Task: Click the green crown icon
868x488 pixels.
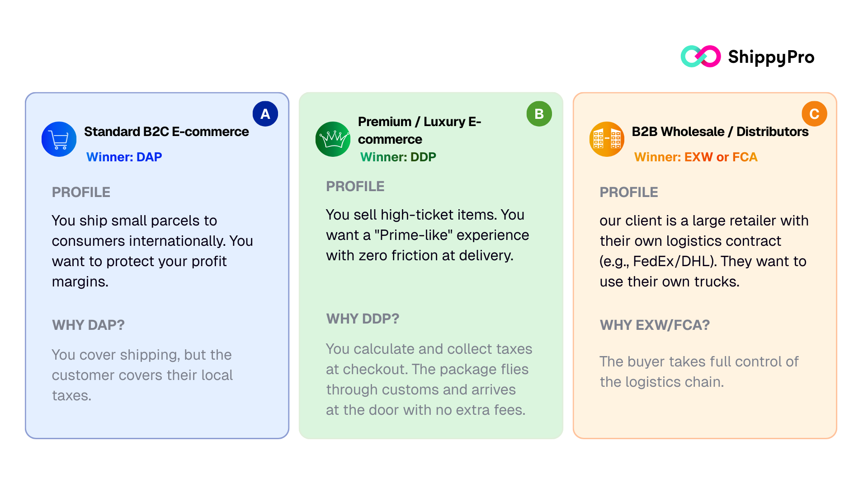Action: pos(333,139)
